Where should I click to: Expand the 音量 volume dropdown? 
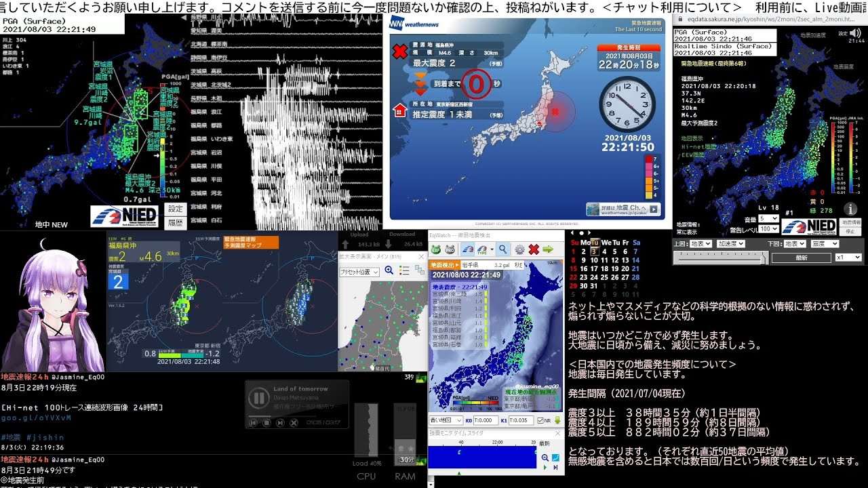tap(768, 219)
